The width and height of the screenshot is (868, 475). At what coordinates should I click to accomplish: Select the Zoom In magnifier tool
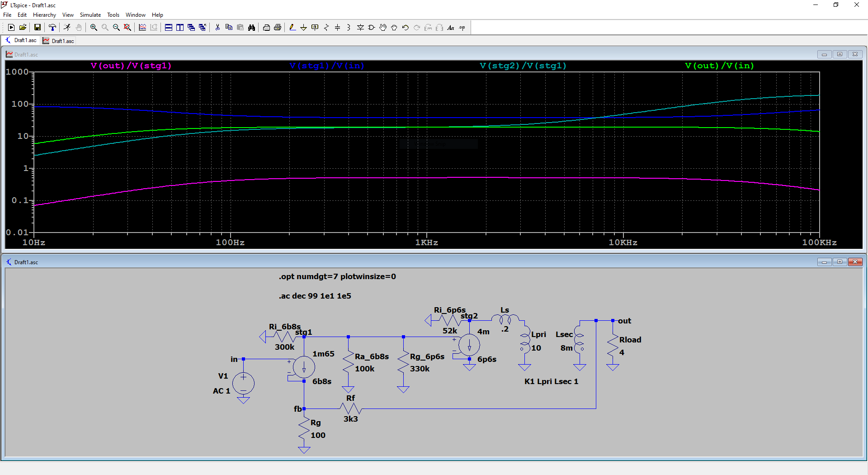pos(94,28)
